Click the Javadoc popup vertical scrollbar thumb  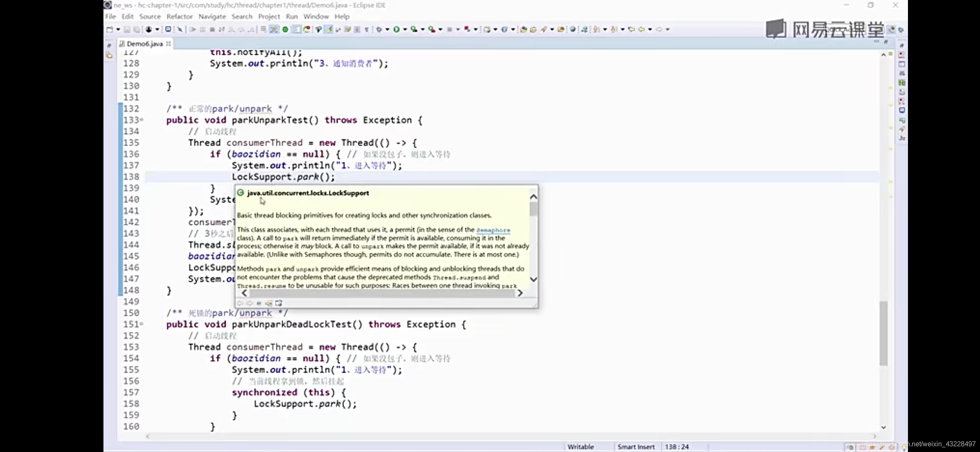[534, 209]
